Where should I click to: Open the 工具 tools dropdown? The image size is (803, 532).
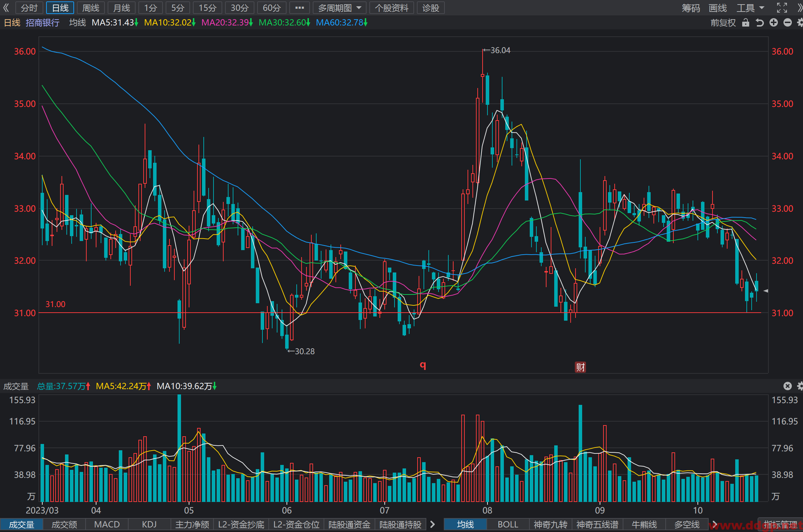click(x=751, y=8)
